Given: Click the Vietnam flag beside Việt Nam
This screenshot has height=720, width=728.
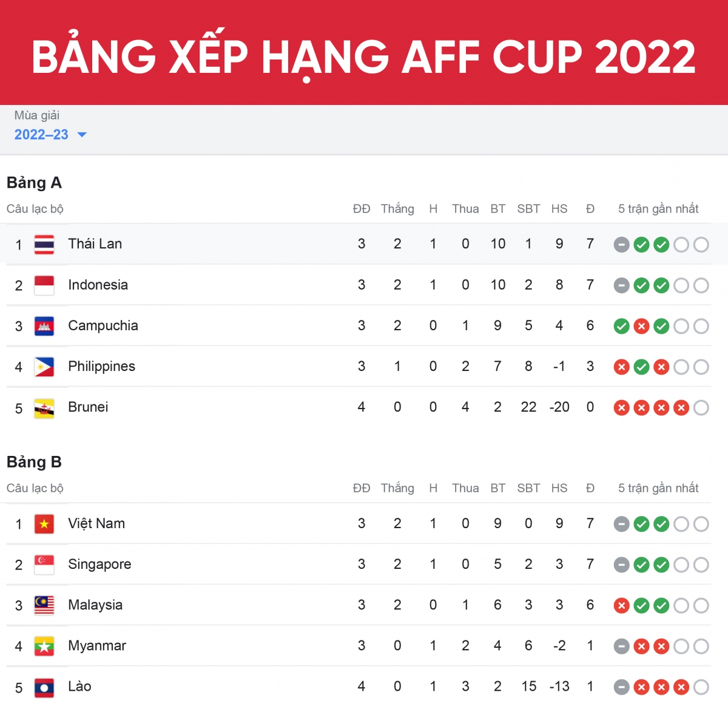Looking at the screenshot, I should pyautogui.click(x=44, y=524).
